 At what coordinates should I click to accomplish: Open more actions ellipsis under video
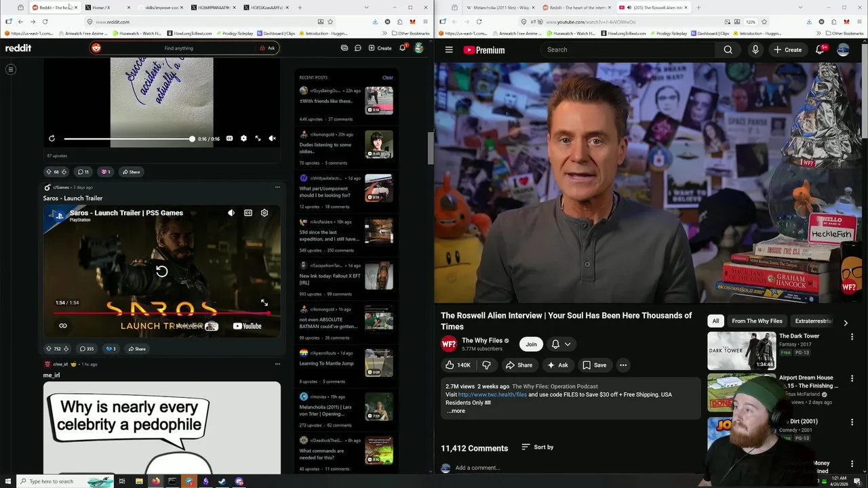(623, 365)
